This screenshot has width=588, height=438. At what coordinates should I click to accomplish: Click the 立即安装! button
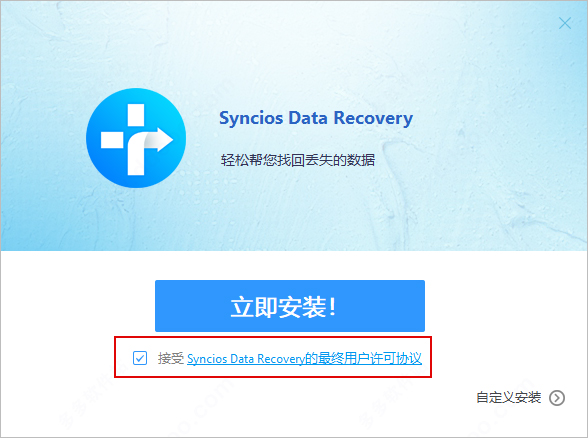(x=290, y=306)
